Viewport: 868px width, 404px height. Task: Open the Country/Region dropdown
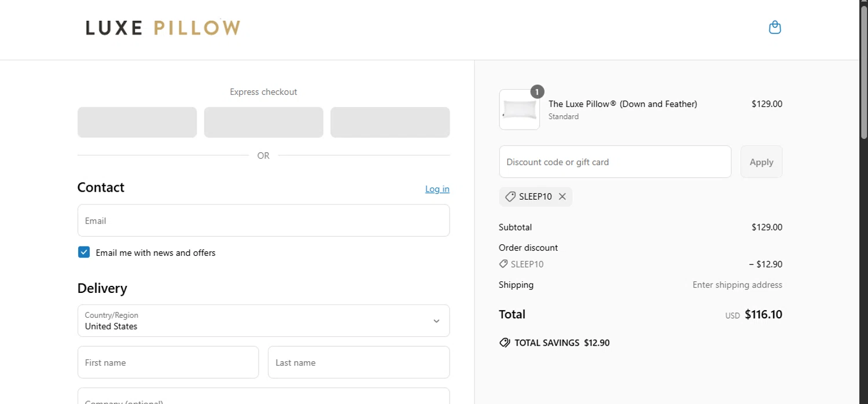pos(263,321)
